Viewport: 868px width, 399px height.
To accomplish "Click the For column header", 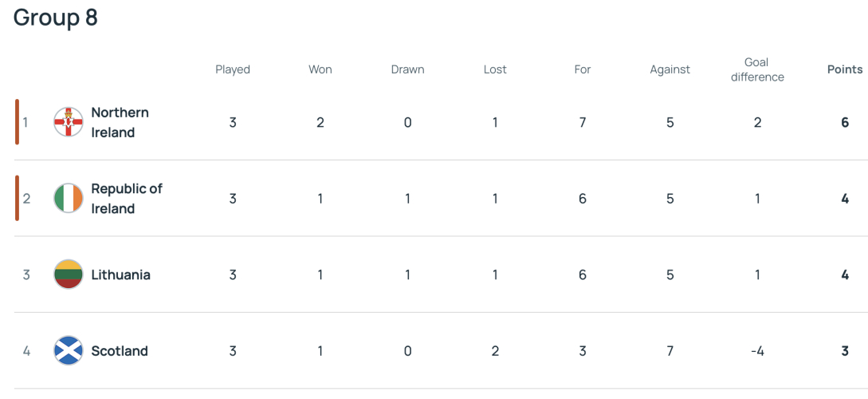I will pos(583,69).
